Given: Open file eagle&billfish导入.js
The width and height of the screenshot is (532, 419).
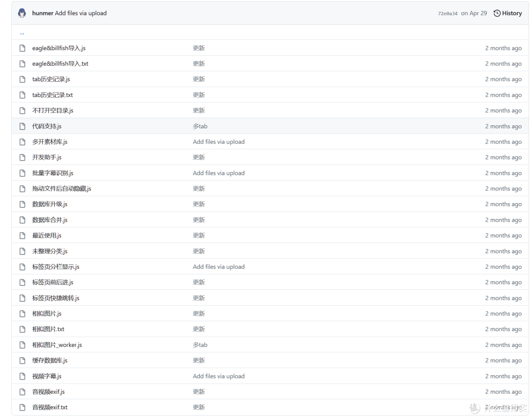Looking at the screenshot, I should tap(59, 48).
